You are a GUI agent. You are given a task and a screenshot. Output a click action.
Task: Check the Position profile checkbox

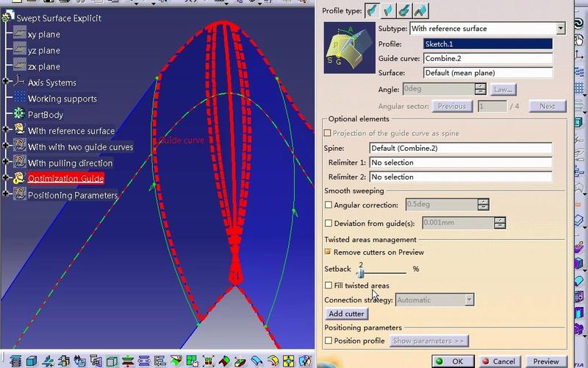329,341
